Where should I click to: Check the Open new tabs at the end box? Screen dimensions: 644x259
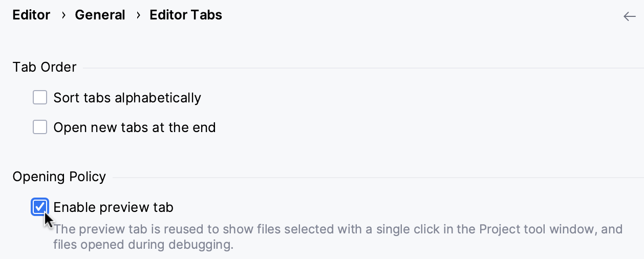[40, 127]
